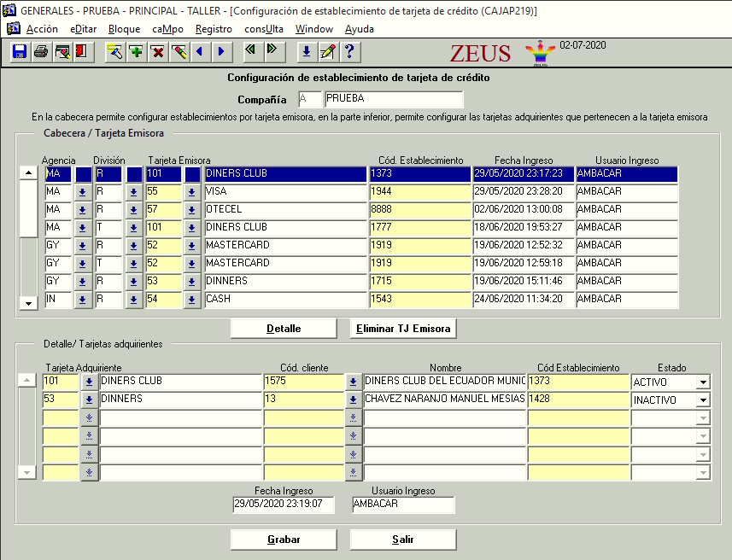
Task: Open Tarjeta Emisora list button for VISA row
Action: coord(192,192)
